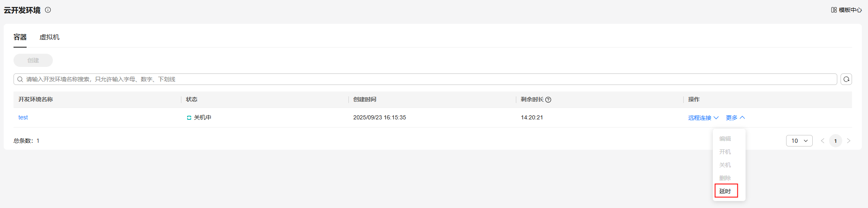The height and width of the screenshot is (208, 868).
Task: Select 删除 in the more menu
Action: pos(725,178)
